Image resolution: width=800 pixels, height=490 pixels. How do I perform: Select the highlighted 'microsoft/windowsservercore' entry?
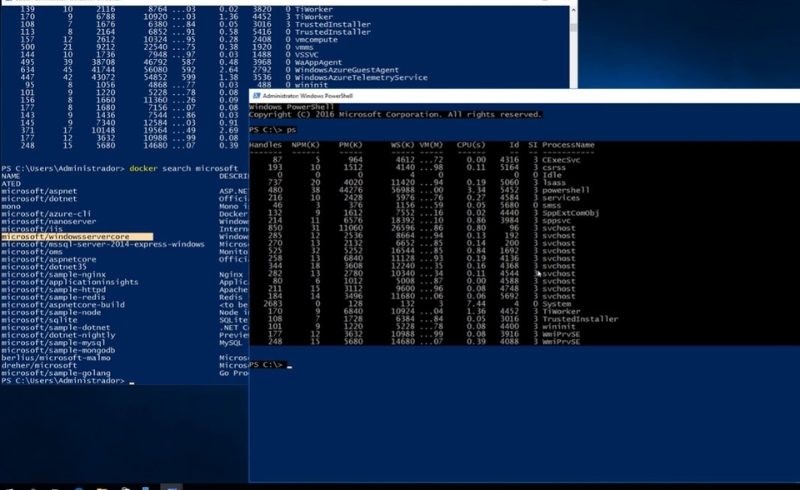click(77, 237)
